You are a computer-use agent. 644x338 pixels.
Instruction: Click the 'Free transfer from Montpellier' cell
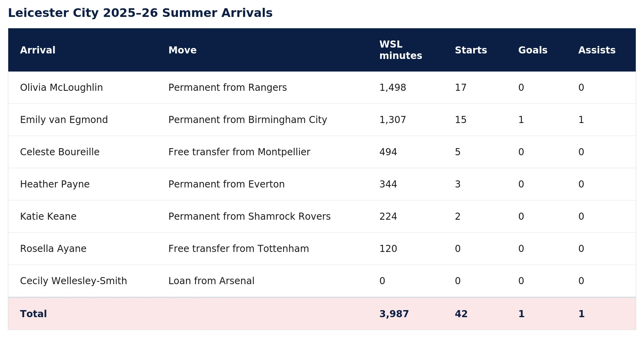point(239,152)
